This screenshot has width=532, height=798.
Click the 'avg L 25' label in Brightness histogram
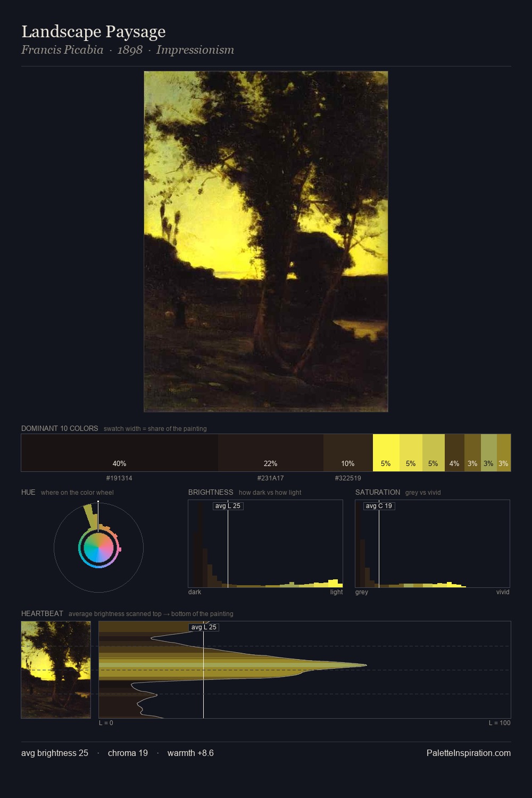tap(228, 506)
